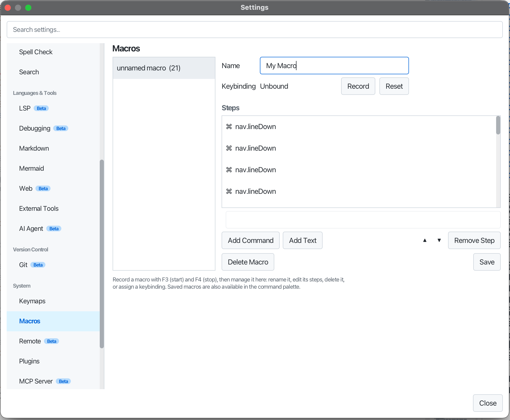The image size is (510, 420).
Task: Click the Steps list scrollbar thumb
Action: (498, 125)
